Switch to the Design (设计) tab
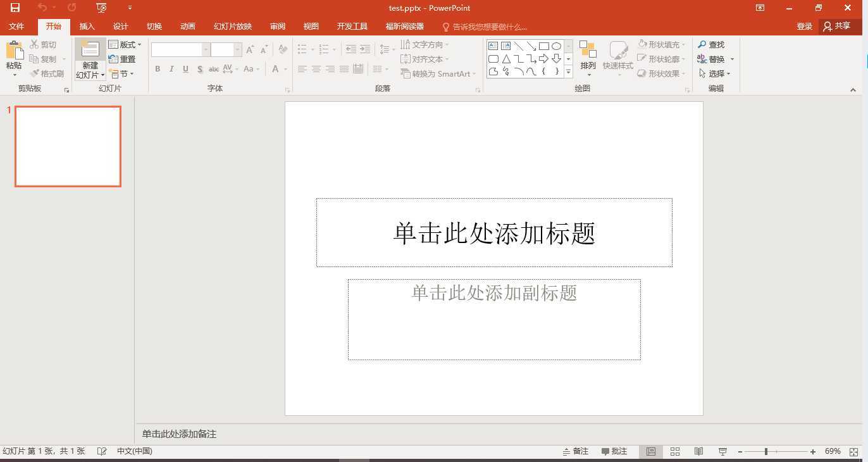868x462 pixels. click(x=120, y=27)
